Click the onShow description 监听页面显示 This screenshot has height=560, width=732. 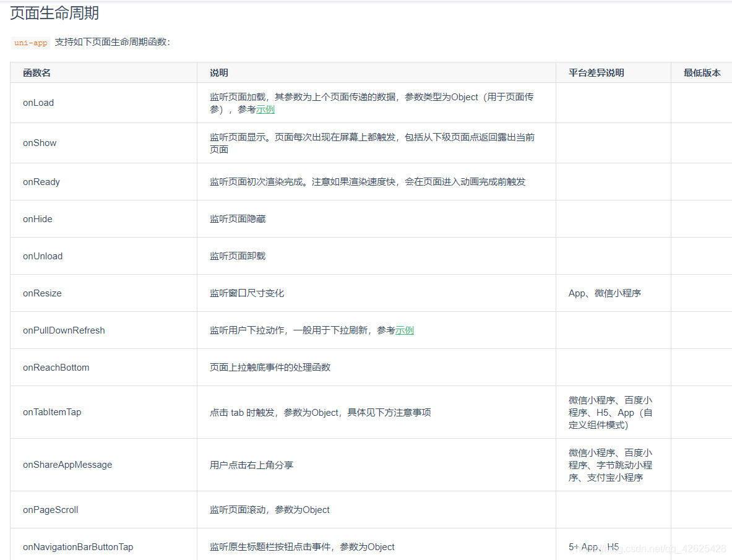372,144
